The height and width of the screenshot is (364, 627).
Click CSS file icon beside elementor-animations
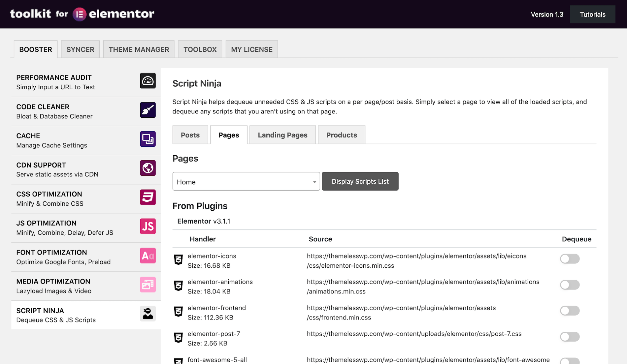click(x=178, y=286)
